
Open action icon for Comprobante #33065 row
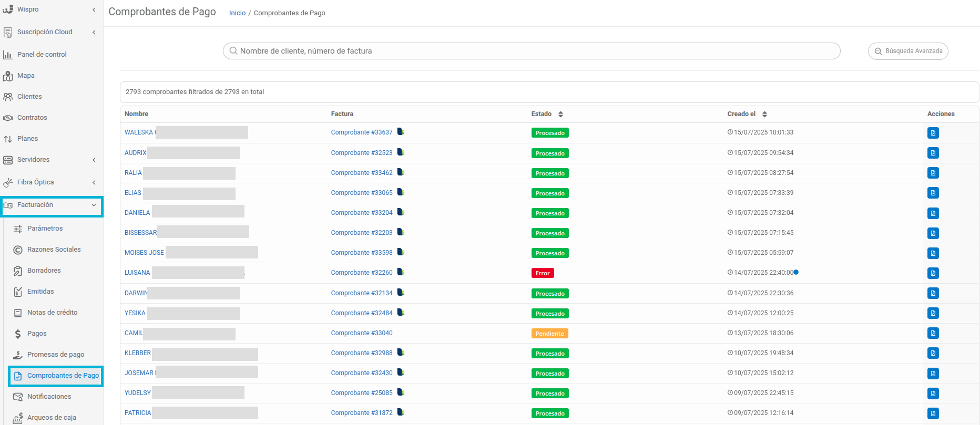[933, 193]
